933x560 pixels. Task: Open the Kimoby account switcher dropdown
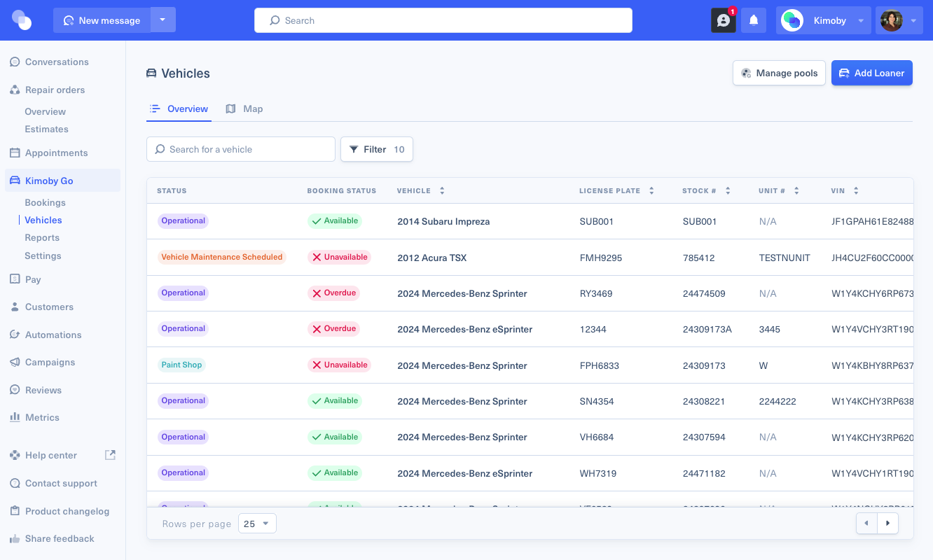click(861, 21)
